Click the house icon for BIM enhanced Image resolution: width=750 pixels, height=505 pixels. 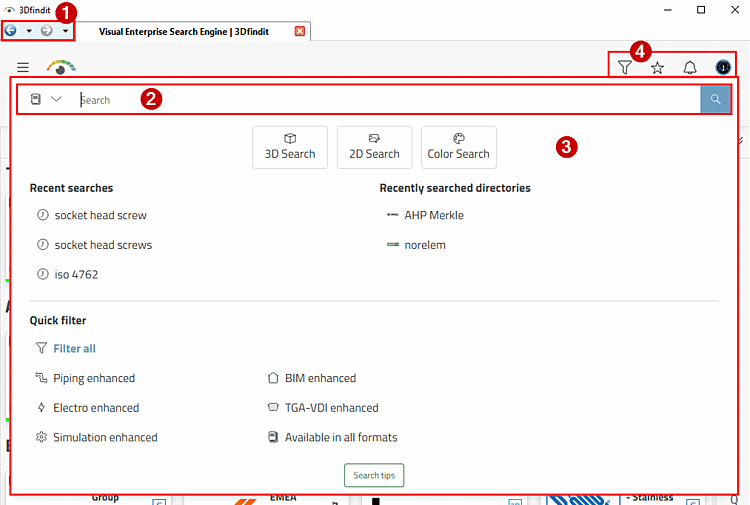273,378
